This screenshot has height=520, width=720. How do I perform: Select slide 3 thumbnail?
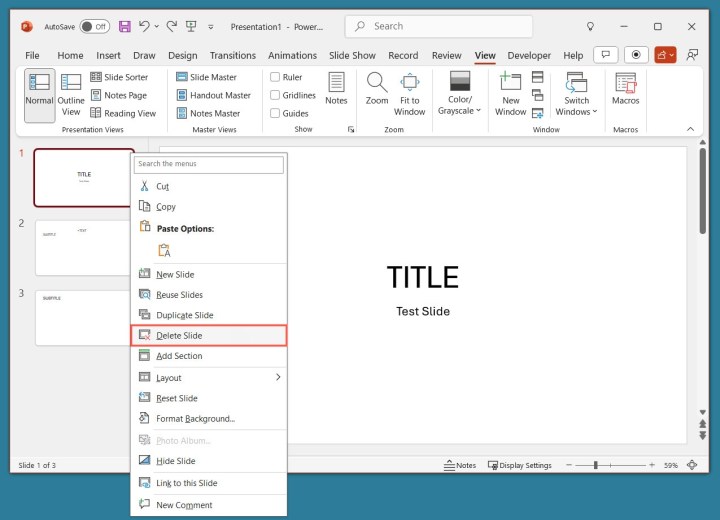(x=83, y=317)
